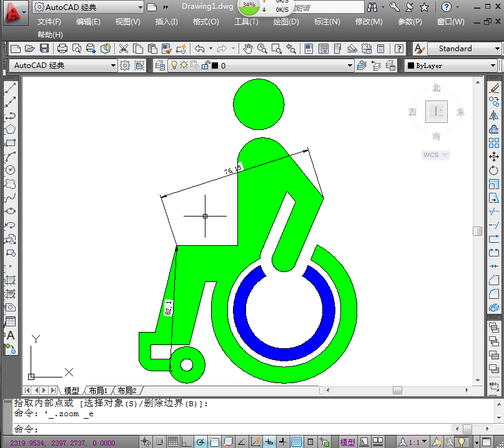Image resolution: width=504 pixels, height=448 pixels.
Task: Click the Multiline Text tool (A)
Action: (x=10, y=336)
